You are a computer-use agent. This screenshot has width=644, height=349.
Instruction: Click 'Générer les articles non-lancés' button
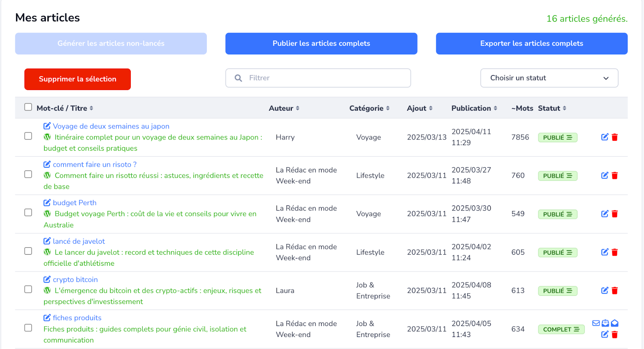point(111,43)
